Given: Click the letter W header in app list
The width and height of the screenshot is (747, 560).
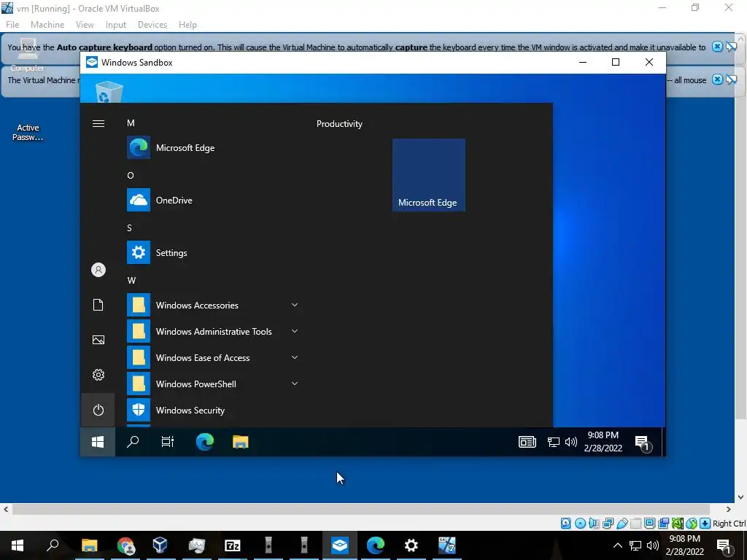Looking at the screenshot, I should point(131,281).
